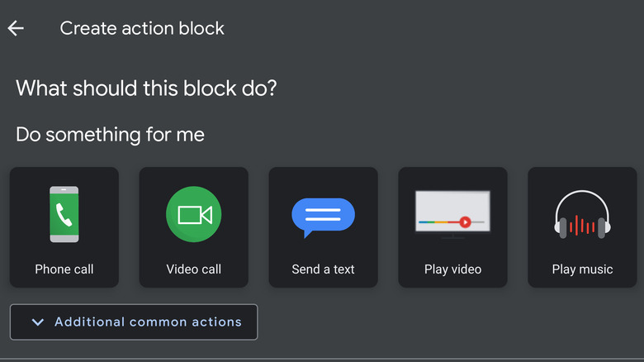The image size is (644, 362).
Task: Choose the video screen thumbnail icon
Action: (x=452, y=213)
